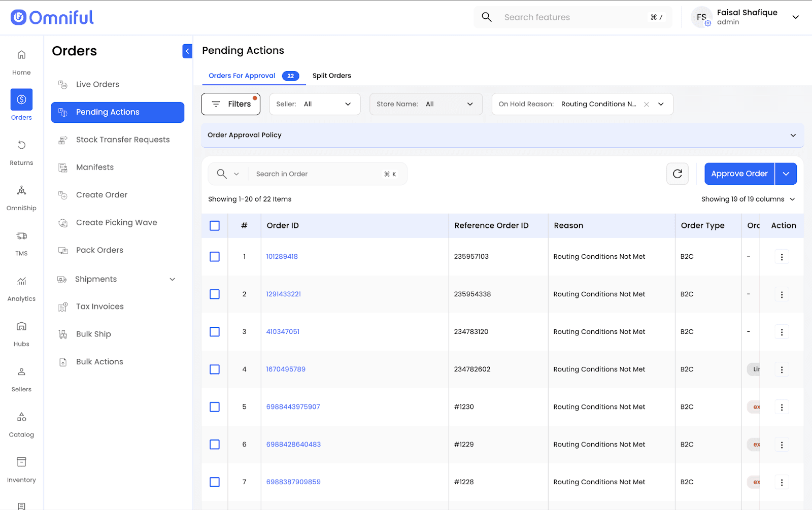Select checkbox for order 1291433221
Image resolution: width=812 pixels, height=510 pixels.
[x=215, y=294]
